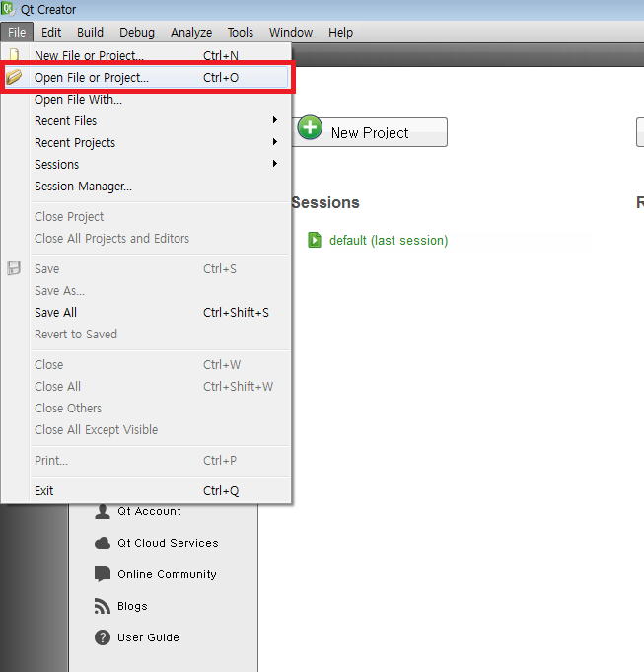644x672 pixels.
Task: Click the Online Community speech bubble icon
Action: (x=103, y=574)
